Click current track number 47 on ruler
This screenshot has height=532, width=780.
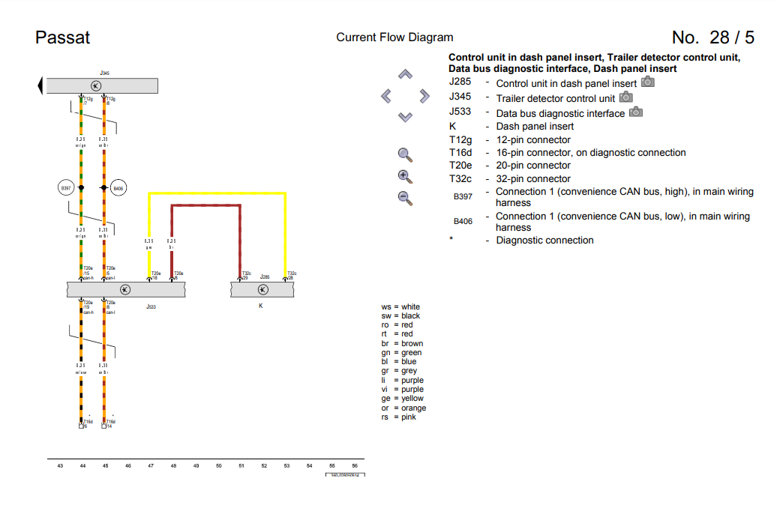coord(151,466)
